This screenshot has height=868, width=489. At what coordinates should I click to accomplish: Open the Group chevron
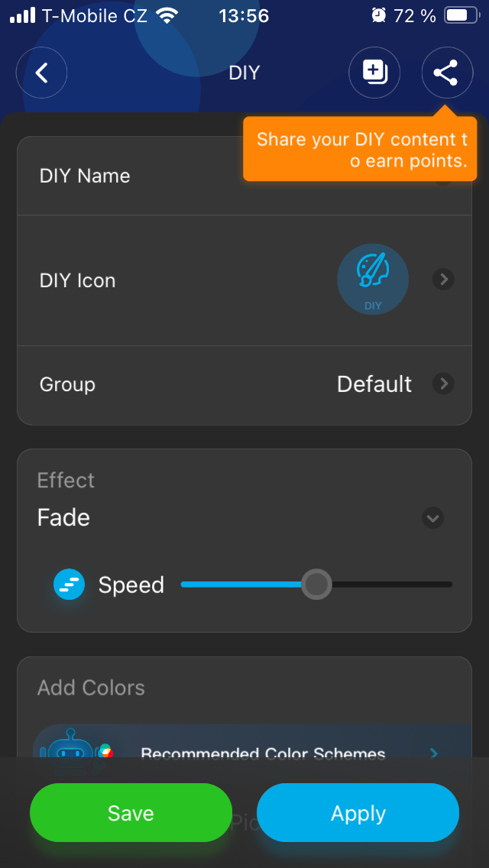click(x=443, y=384)
